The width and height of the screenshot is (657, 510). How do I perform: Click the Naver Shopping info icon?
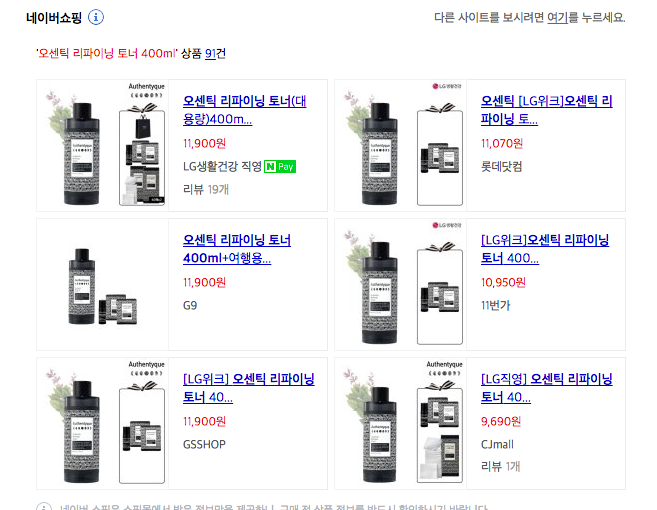click(96, 18)
